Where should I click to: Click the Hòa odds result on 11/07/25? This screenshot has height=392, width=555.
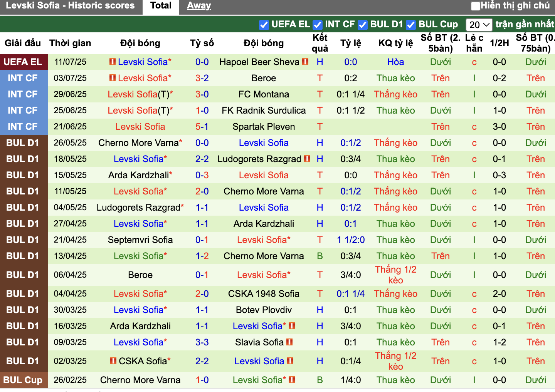click(x=396, y=62)
